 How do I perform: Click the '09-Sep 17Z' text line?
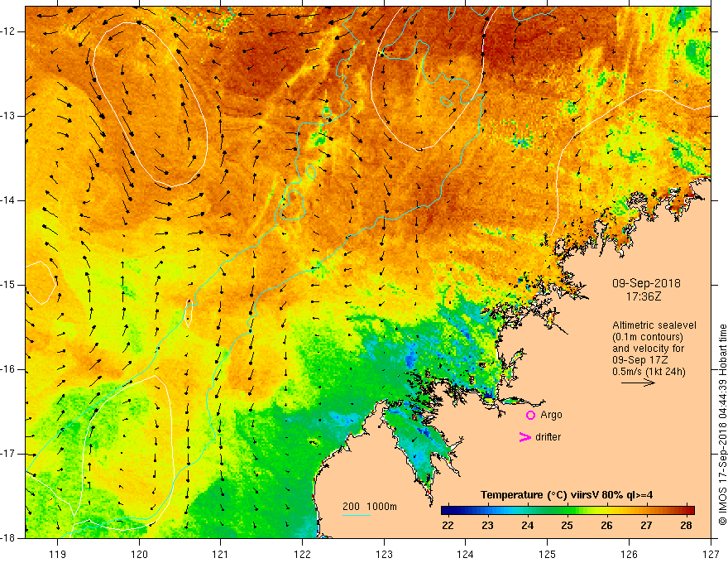[641, 360]
